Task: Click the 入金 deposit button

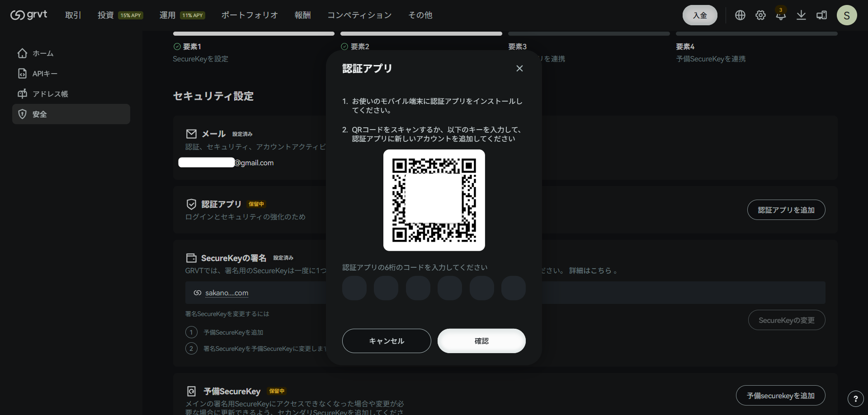Action: pyautogui.click(x=699, y=15)
